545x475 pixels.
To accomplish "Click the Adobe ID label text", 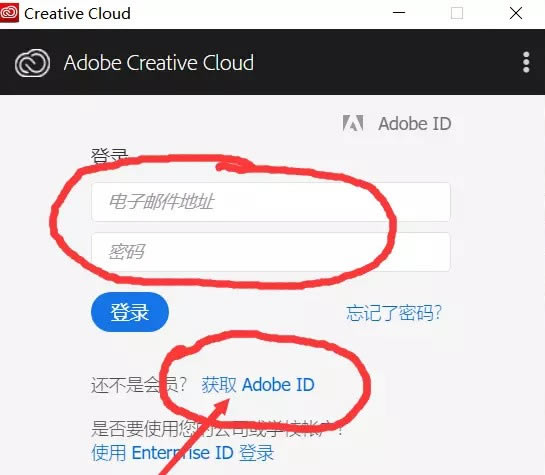I will [415, 124].
